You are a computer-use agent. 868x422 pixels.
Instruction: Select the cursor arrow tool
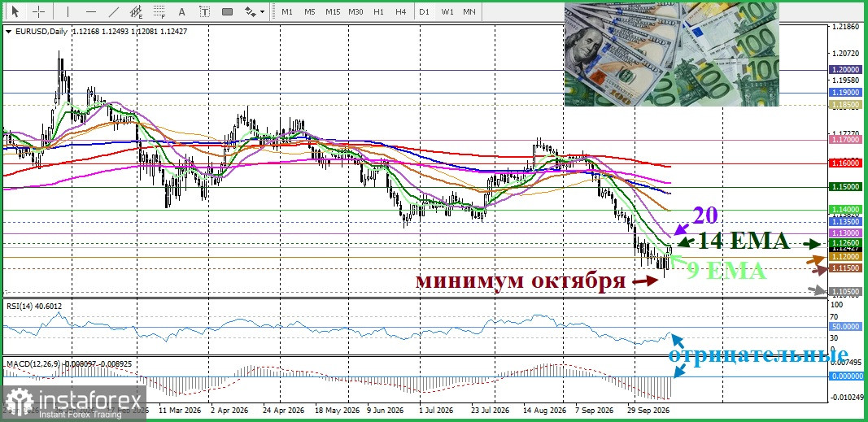[x=15, y=11]
